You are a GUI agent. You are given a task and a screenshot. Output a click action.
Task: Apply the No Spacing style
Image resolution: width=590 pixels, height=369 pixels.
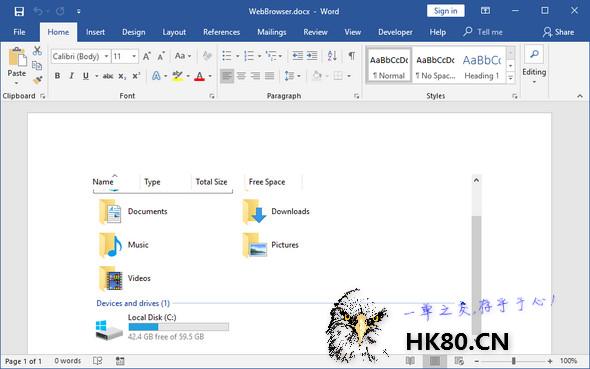[x=436, y=65]
